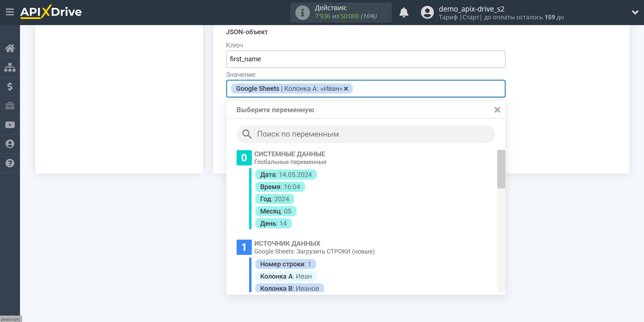Click the Тариф Старт payment info text
Image resolution: width=644 pixels, height=322 pixels.
pos(501,17)
